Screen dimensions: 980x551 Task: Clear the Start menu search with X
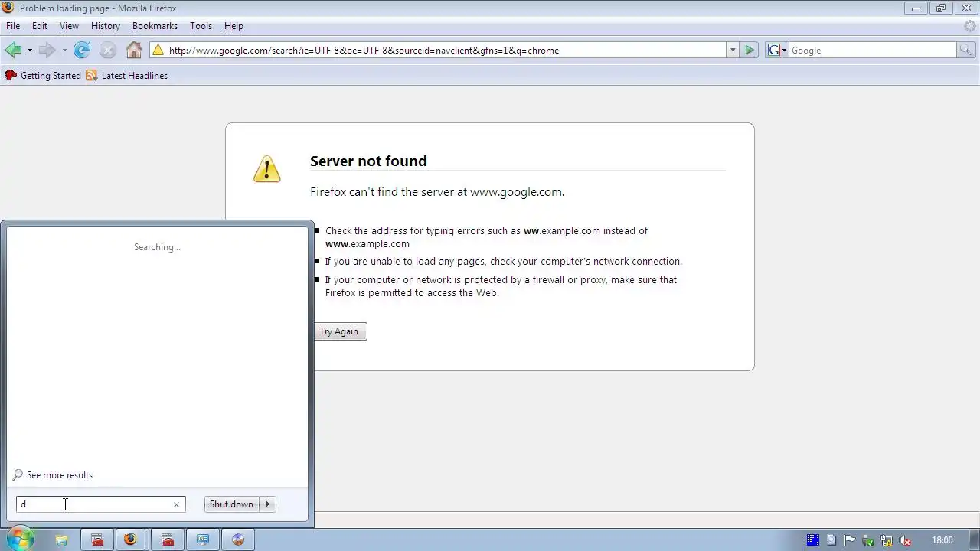(x=176, y=504)
